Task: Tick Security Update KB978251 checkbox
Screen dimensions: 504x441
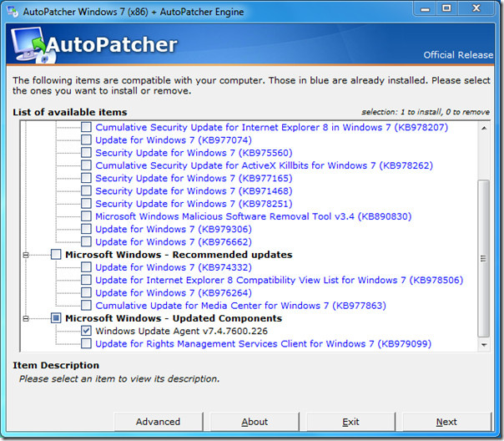Action: [x=86, y=203]
